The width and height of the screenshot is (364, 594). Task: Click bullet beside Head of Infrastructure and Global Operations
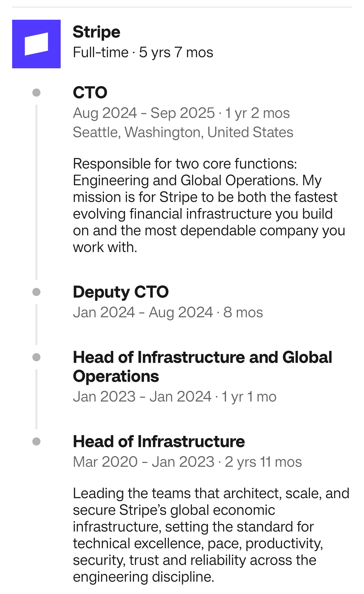(x=36, y=357)
